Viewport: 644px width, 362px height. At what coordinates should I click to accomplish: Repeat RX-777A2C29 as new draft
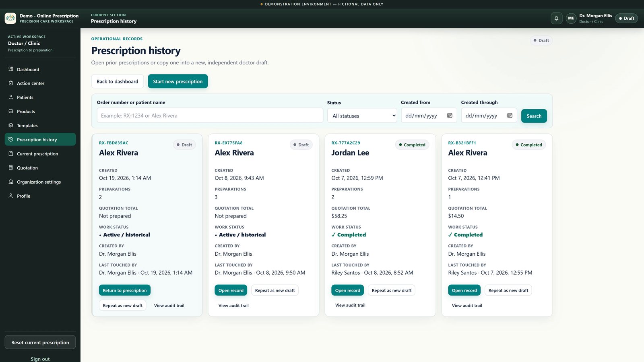tap(392, 290)
